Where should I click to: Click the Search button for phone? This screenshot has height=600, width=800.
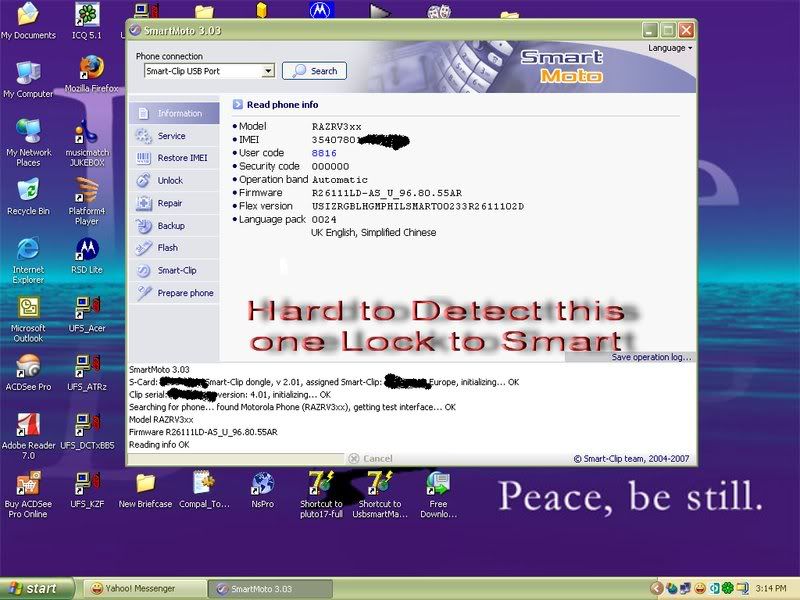click(314, 71)
